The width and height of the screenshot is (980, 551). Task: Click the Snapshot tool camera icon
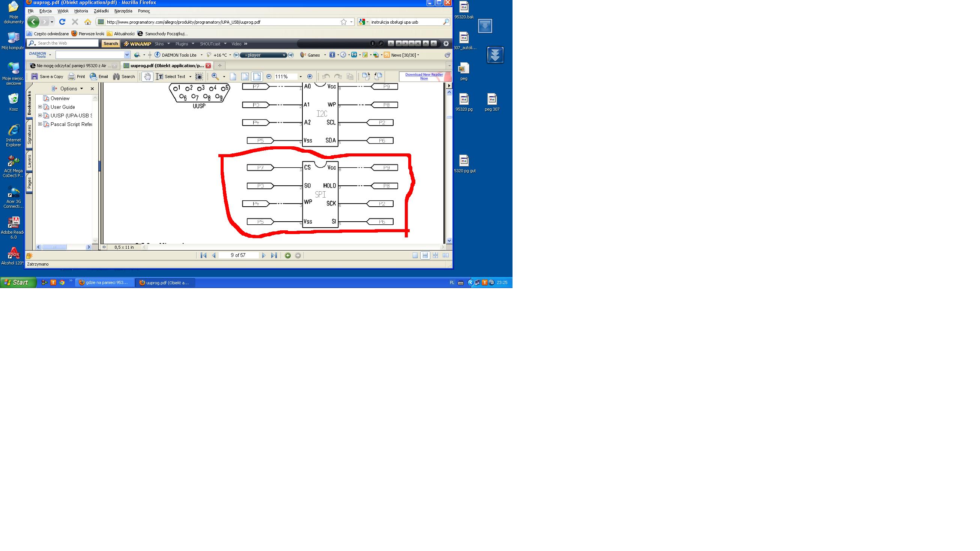[199, 77]
